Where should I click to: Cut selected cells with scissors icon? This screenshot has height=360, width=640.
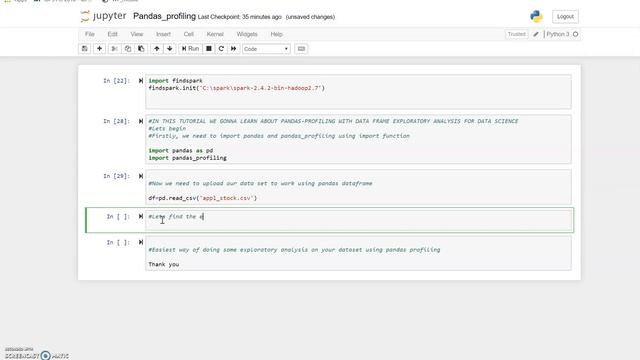[x=114, y=49]
